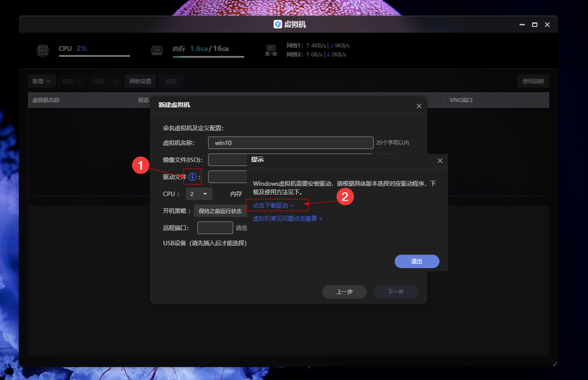Viewport: 588px width, 380px height.
Task: Click the 虚拟机名称 field containing win10
Action: [x=290, y=142]
